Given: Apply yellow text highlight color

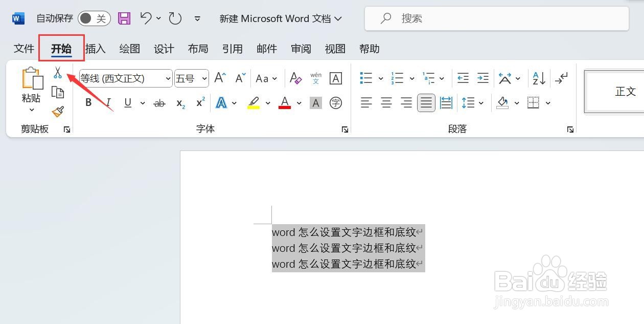Looking at the screenshot, I should tap(254, 103).
